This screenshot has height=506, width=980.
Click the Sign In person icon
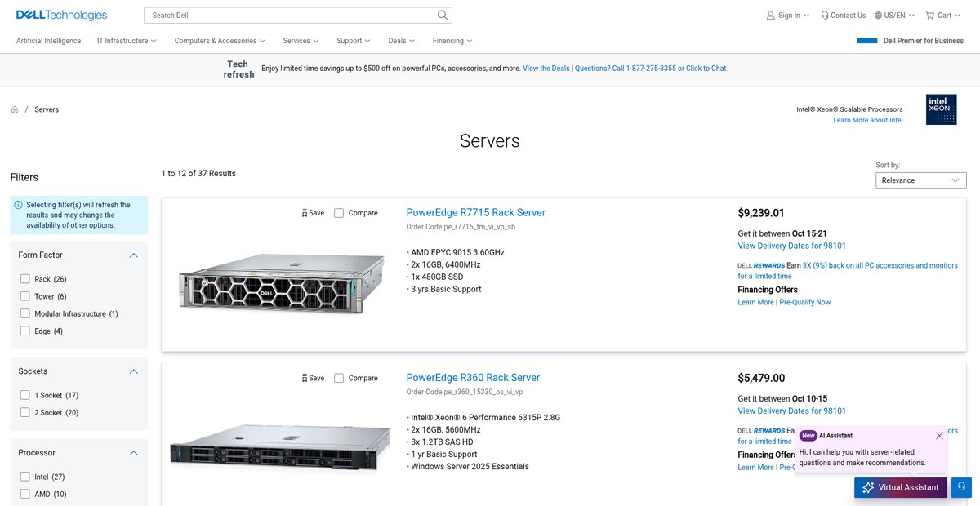click(x=770, y=15)
